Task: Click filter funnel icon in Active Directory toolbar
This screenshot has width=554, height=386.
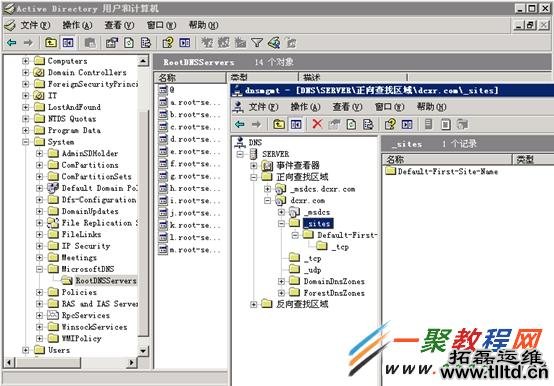Action: coord(257,43)
